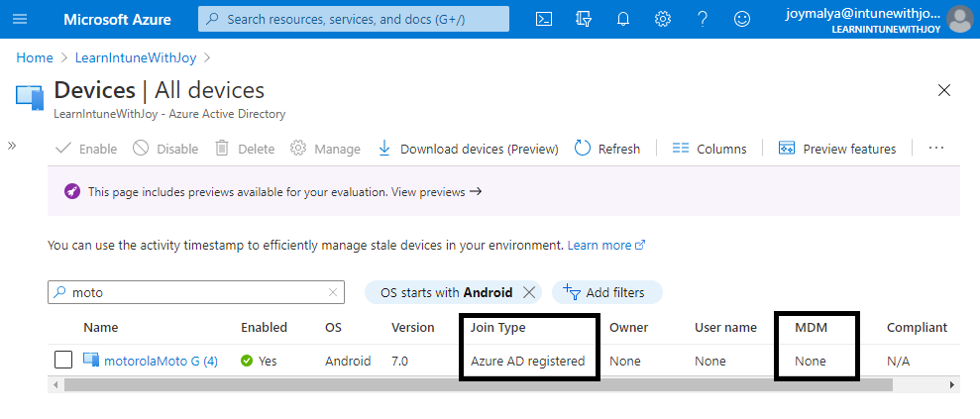This screenshot has height=419, width=980.
Task: Sort by the Enabled column header
Action: (x=264, y=327)
